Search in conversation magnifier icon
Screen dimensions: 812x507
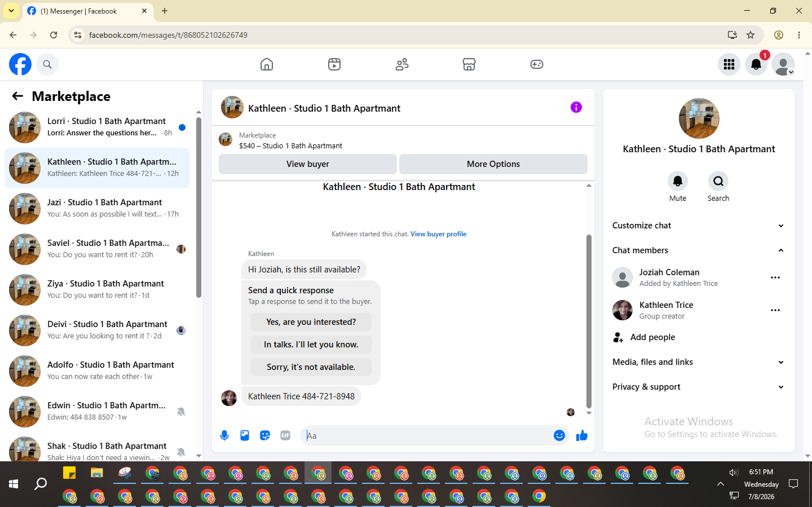tap(718, 181)
